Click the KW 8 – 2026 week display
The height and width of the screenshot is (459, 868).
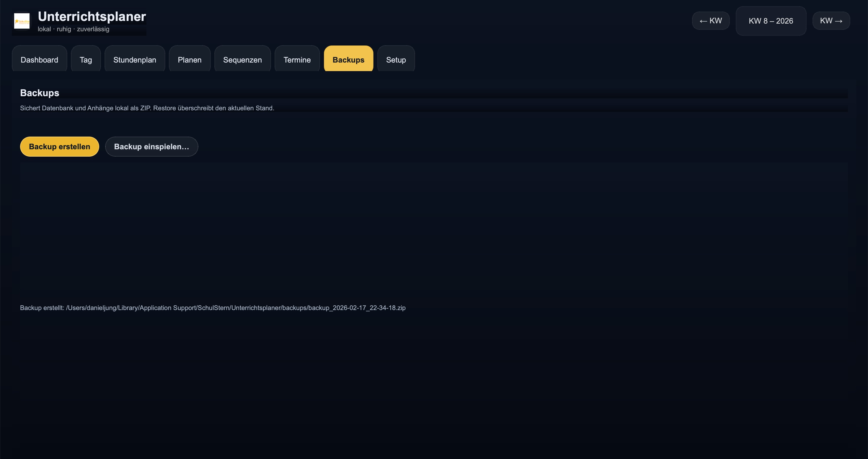coord(771,21)
